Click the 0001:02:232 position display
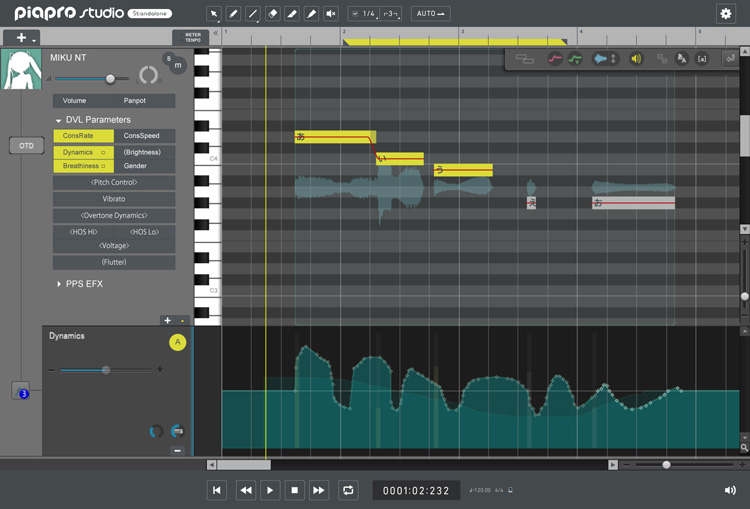The width and height of the screenshot is (750, 509). [416, 490]
